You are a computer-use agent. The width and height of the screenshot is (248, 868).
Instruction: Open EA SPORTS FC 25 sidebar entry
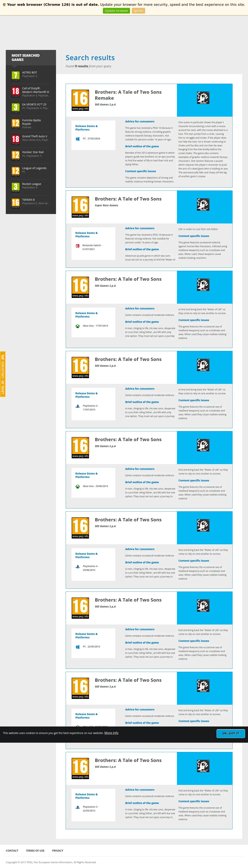(34, 104)
